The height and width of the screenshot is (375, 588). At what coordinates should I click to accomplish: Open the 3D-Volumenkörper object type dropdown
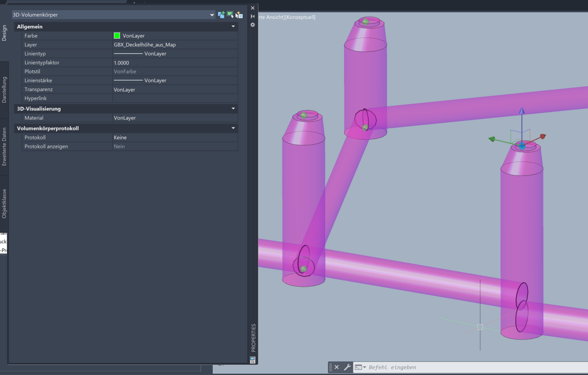pos(212,15)
